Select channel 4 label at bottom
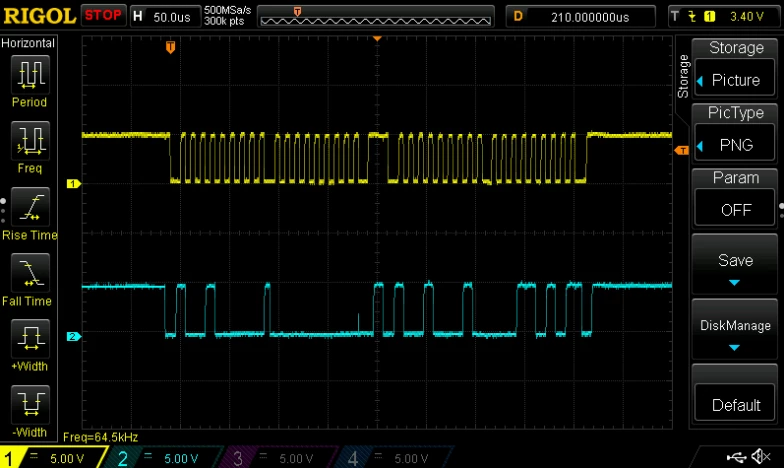The image size is (784, 468). pos(353,458)
